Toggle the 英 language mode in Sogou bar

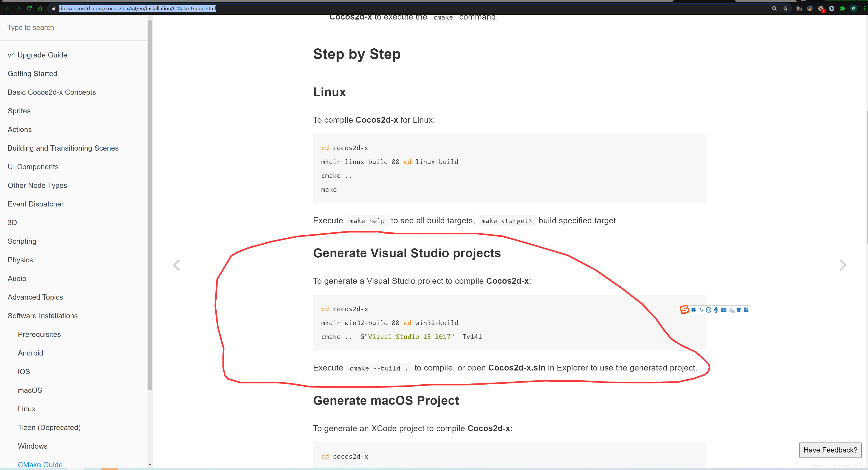point(693,310)
